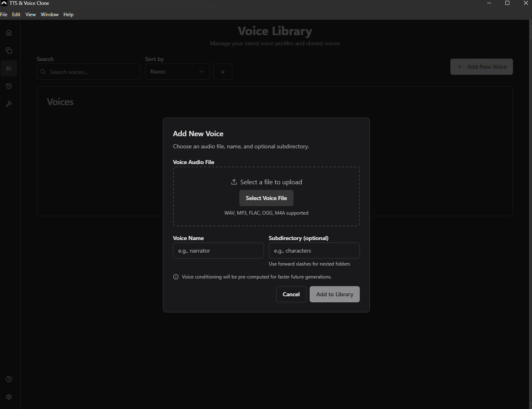Click the voice conditioning info icon
The width and height of the screenshot is (532, 409).
175,277
